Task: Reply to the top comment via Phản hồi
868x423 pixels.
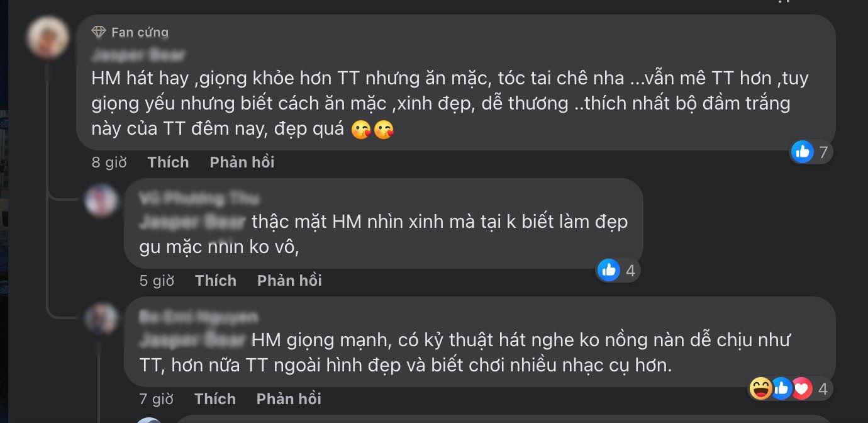Action: tap(241, 162)
